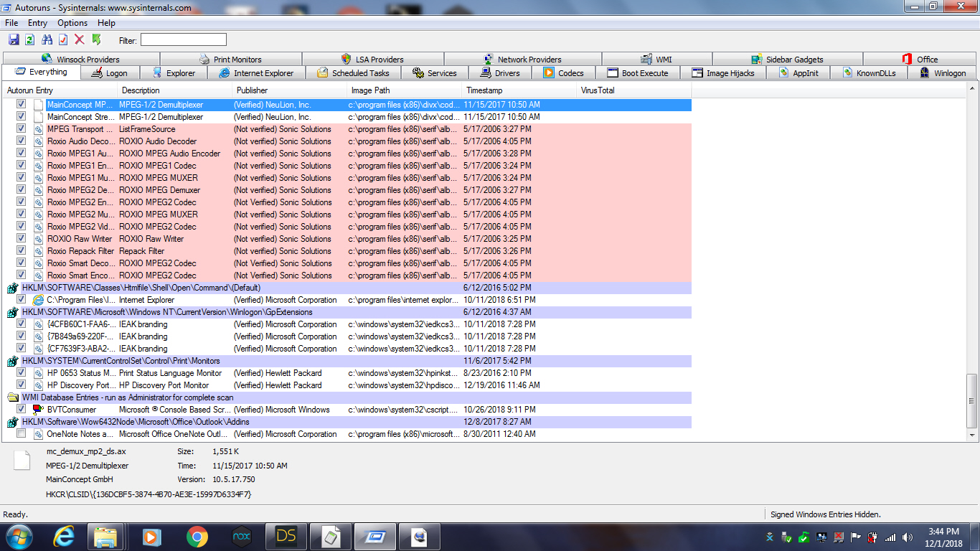The image size is (980, 551).
Task: Sort by the Timestamp column header
Action: 519,90
